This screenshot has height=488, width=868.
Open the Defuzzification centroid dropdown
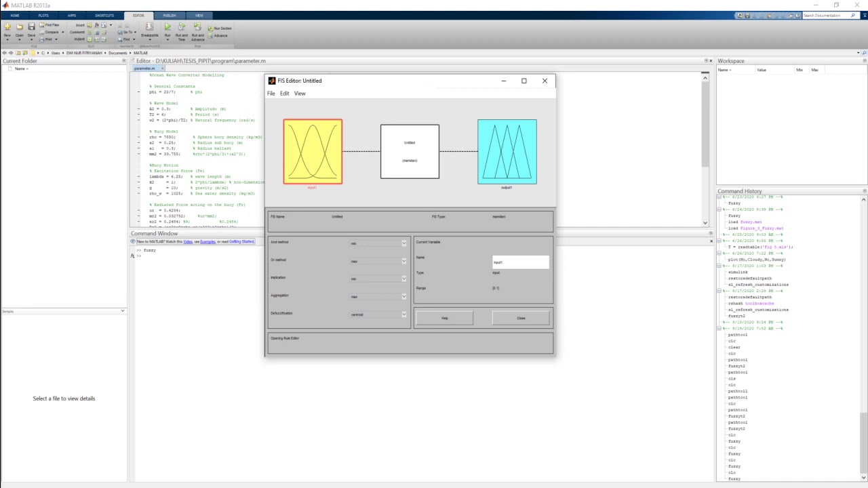tap(378, 314)
